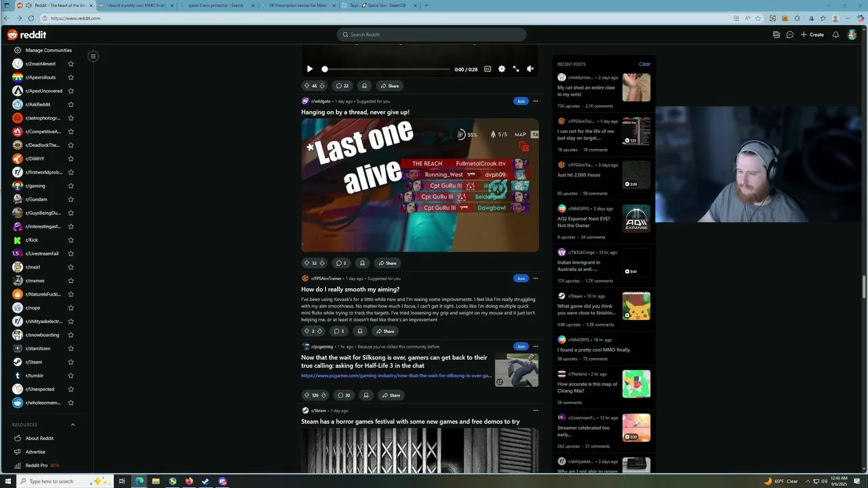Open the pcgamer.com article link
Screen dimensions: 868x488
(396, 375)
